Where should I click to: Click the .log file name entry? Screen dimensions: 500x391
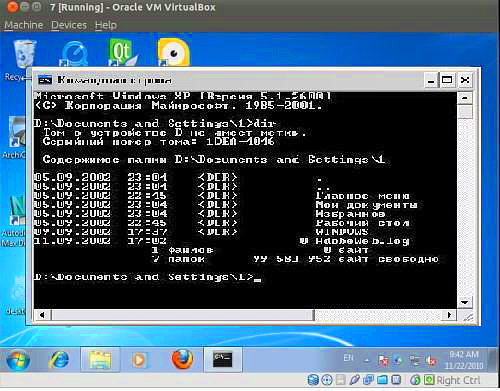[362, 241]
